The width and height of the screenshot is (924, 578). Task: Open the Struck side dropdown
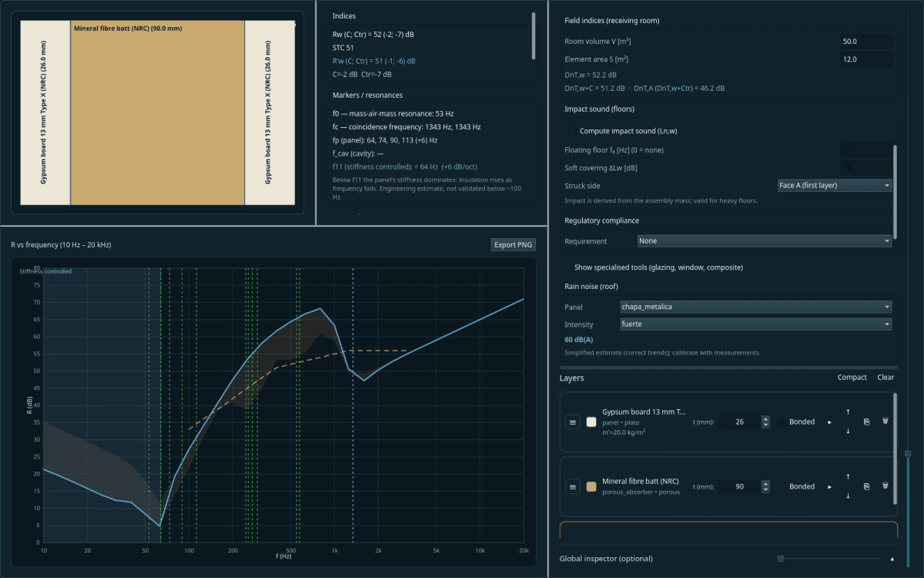click(x=835, y=186)
